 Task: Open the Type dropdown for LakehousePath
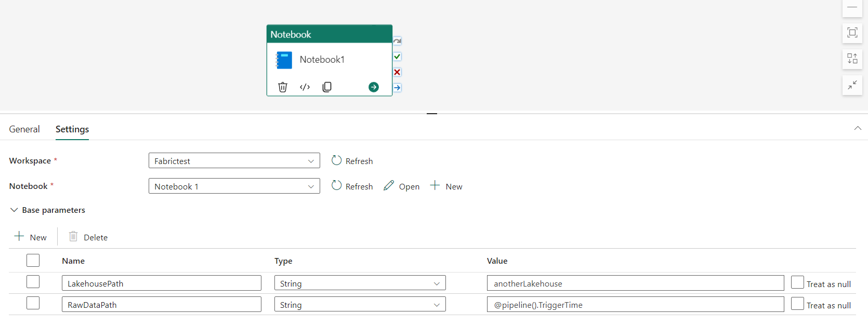(360, 283)
